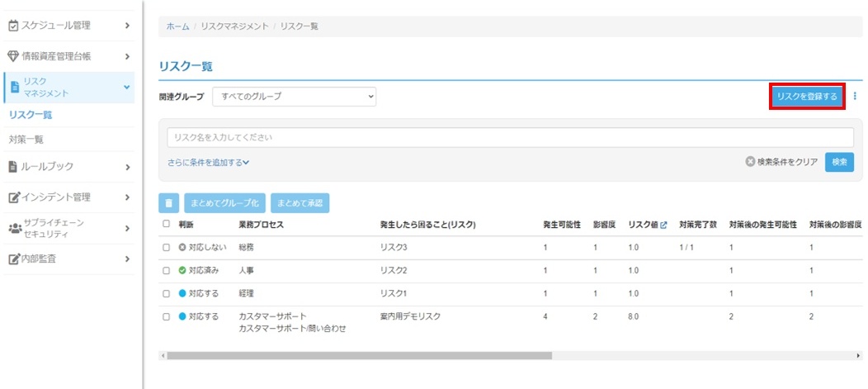Click the 総務 cell in リスク3 row
This screenshot has width=868, height=389.
(x=245, y=247)
